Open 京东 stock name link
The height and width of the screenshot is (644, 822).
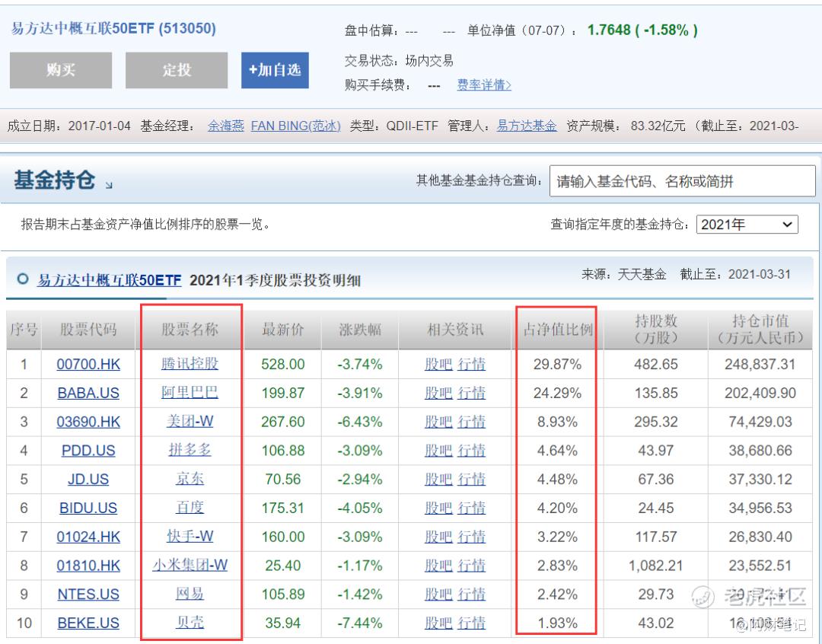coord(190,479)
